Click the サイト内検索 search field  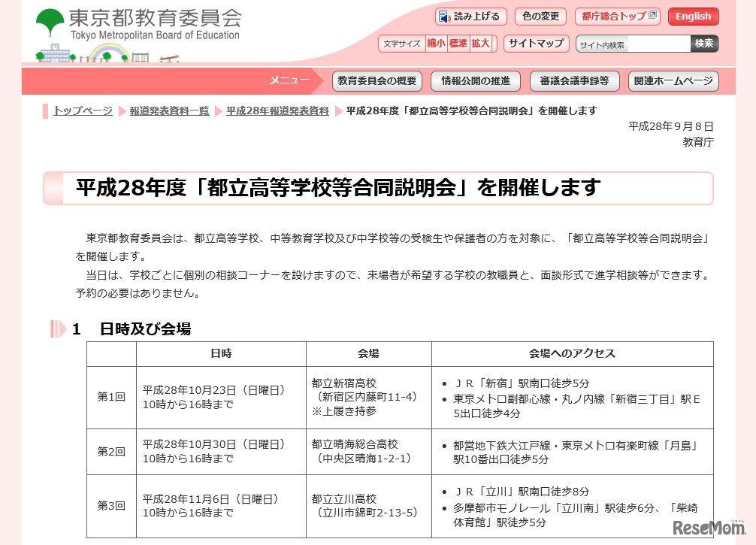pos(633,44)
